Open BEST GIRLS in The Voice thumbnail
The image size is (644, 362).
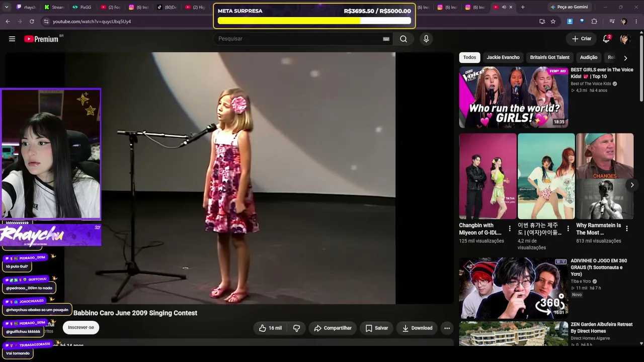point(513,97)
